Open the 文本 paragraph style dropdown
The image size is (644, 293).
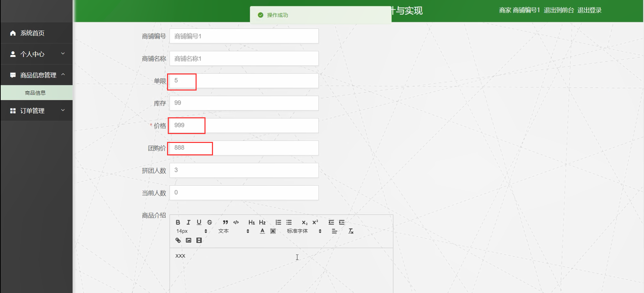[234, 231]
